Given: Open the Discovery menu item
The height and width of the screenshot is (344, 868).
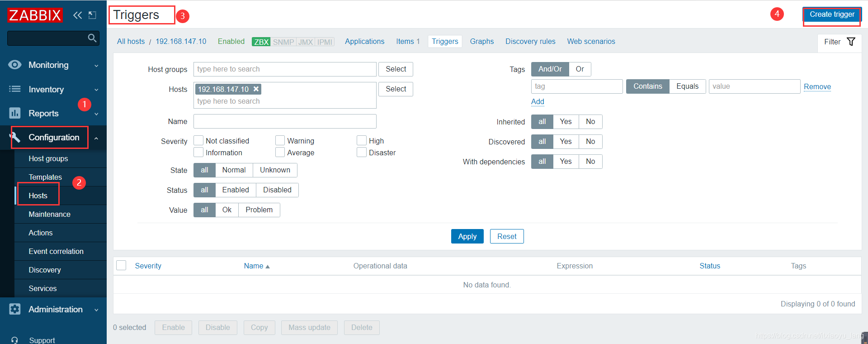Looking at the screenshot, I should coord(60,270).
